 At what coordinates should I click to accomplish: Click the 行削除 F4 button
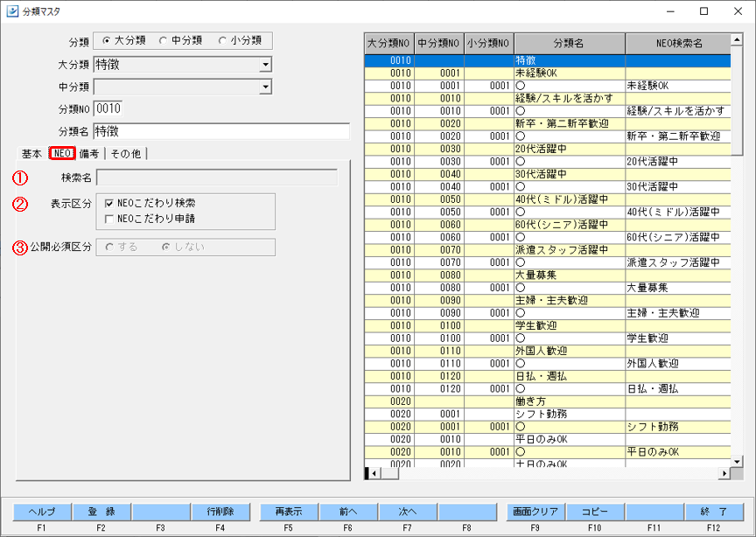click(x=220, y=512)
